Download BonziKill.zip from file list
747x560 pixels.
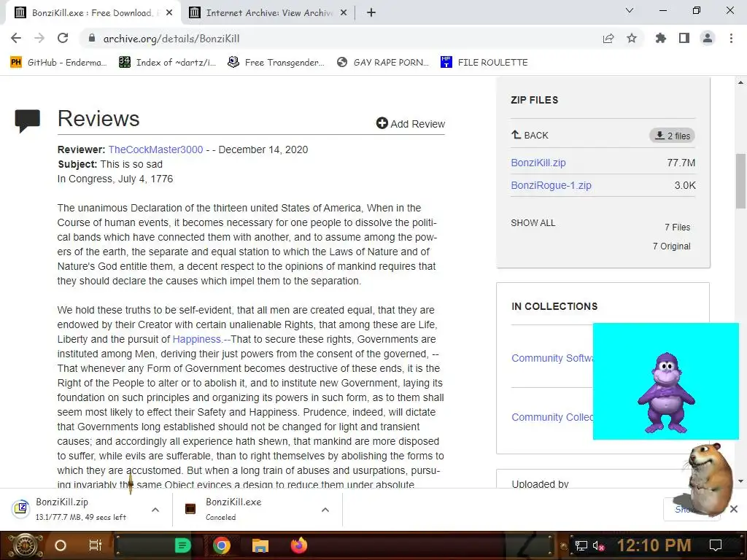(538, 163)
